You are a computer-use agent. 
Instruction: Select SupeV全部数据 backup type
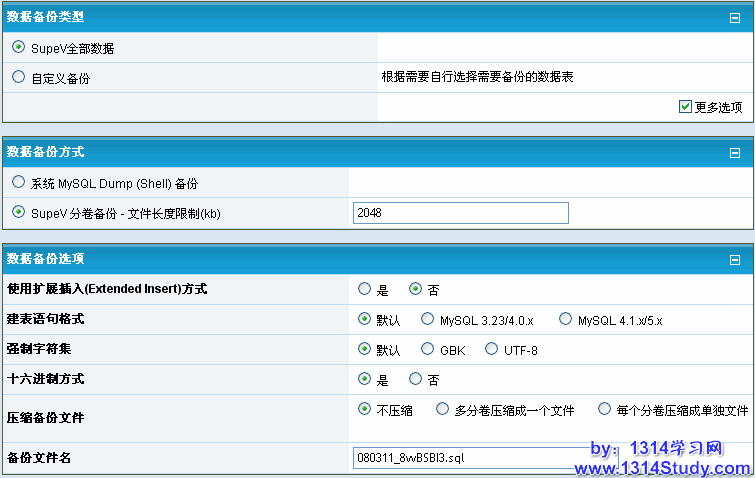tap(19, 47)
